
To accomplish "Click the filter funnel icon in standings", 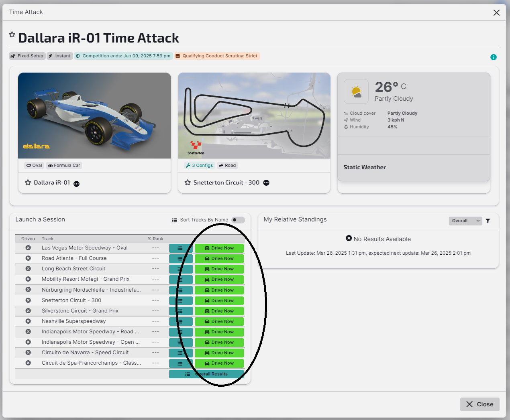I will click(x=488, y=221).
